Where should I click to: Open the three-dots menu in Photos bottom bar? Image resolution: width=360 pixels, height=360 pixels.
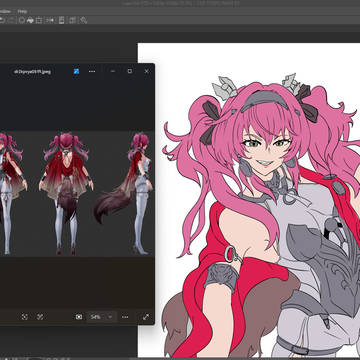click(x=125, y=317)
